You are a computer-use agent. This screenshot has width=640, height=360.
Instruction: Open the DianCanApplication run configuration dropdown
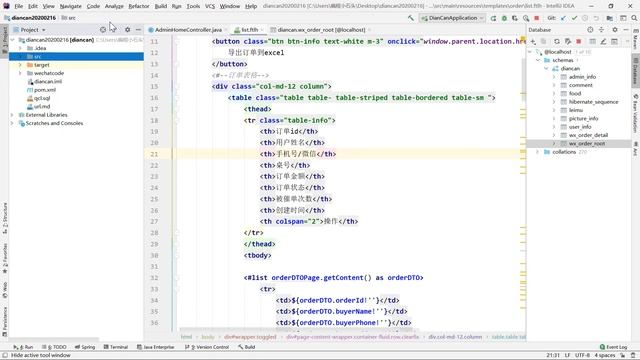click(x=452, y=18)
